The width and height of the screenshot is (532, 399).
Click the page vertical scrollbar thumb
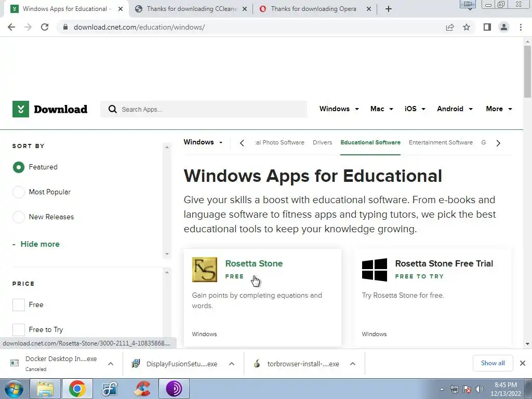tap(527, 72)
